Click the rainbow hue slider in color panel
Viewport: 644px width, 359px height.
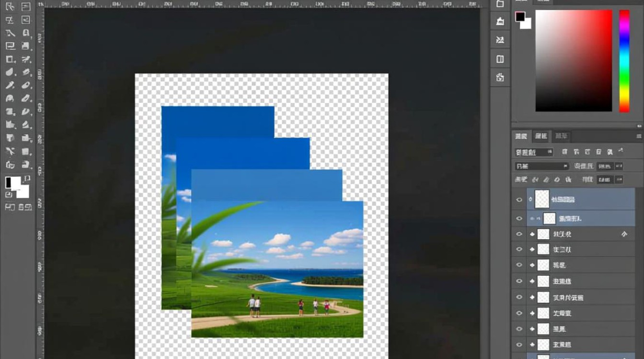pos(624,61)
